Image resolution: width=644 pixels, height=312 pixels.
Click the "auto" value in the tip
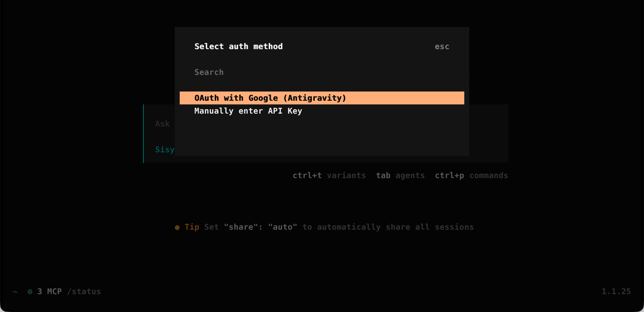(x=282, y=227)
